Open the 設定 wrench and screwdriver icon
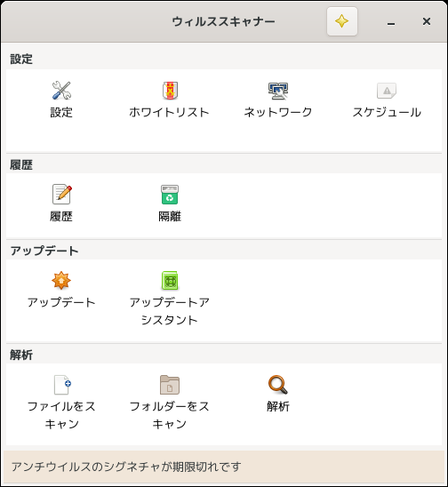448x487 pixels. click(x=61, y=91)
